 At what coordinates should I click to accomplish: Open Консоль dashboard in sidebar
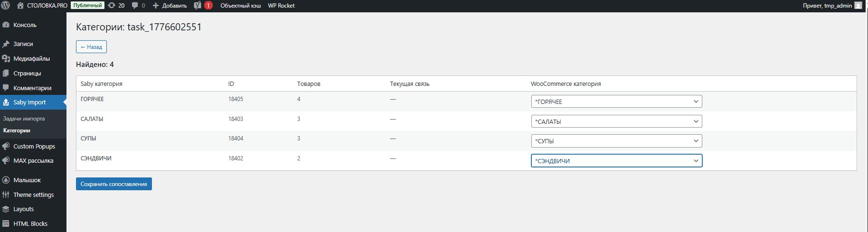click(x=25, y=25)
